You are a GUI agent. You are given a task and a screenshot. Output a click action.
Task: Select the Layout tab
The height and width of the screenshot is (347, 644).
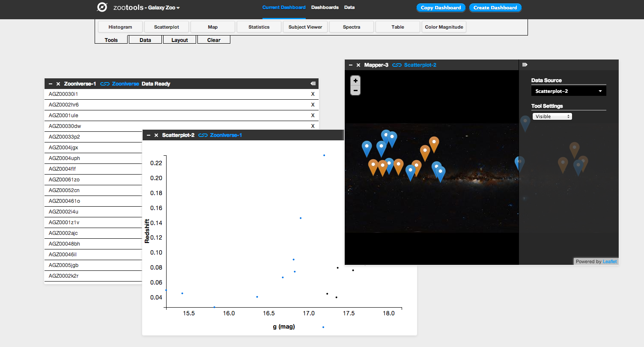coord(180,40)
